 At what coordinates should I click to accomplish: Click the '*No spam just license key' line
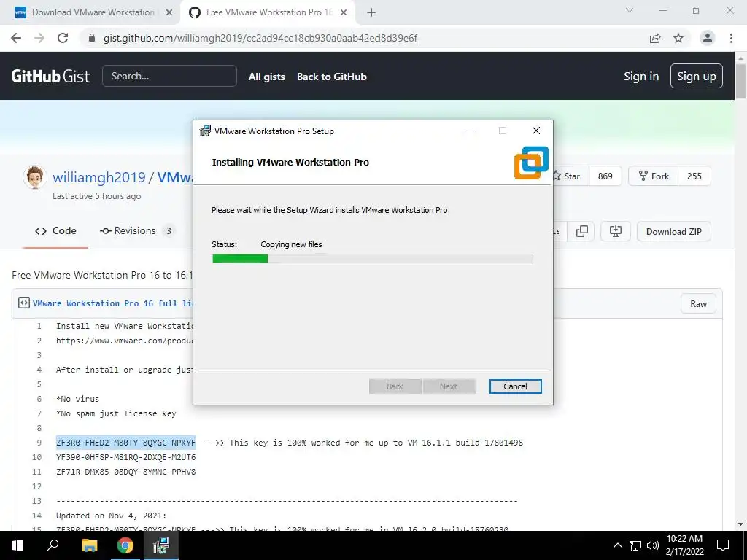[116, 413]
